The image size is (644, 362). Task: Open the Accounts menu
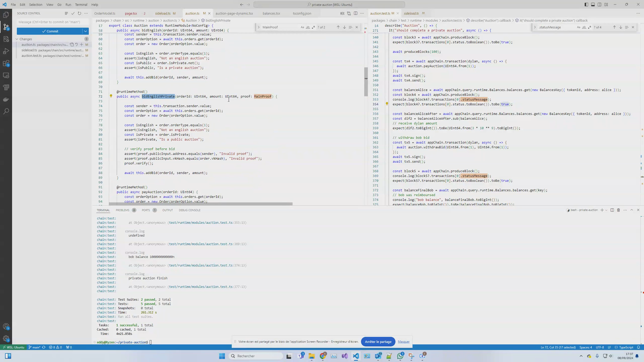[6, 326]
